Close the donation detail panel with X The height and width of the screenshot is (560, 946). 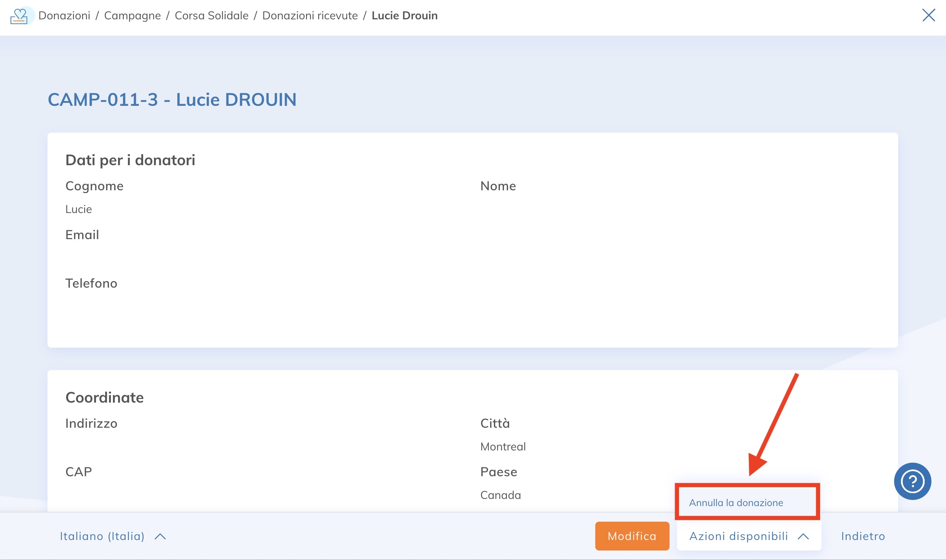(928, 16)
